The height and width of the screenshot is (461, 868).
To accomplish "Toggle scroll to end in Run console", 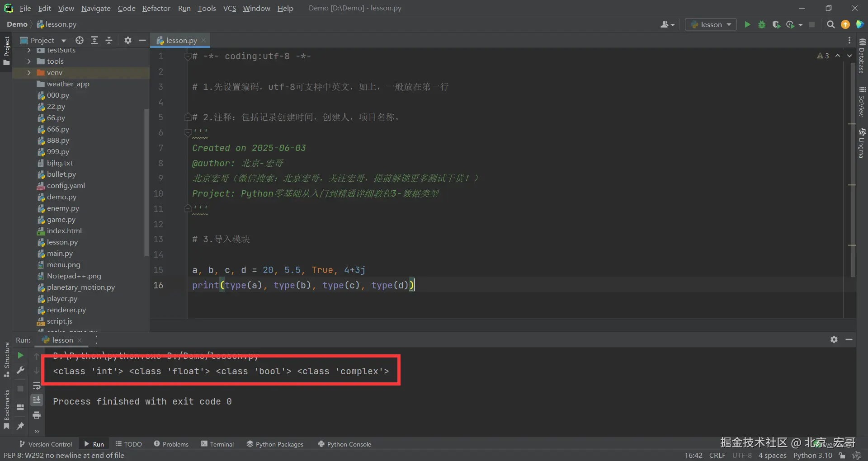I will point(37,400).
